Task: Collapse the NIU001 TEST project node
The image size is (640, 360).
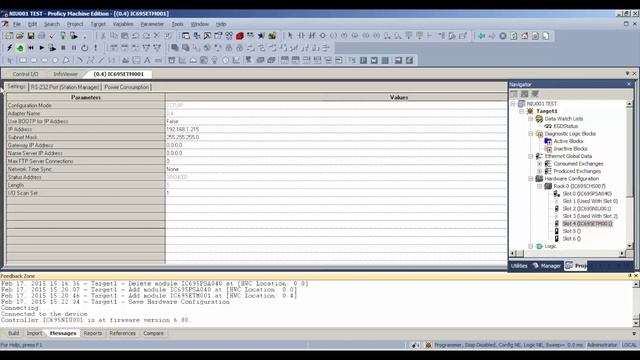Action: [513, 104]
